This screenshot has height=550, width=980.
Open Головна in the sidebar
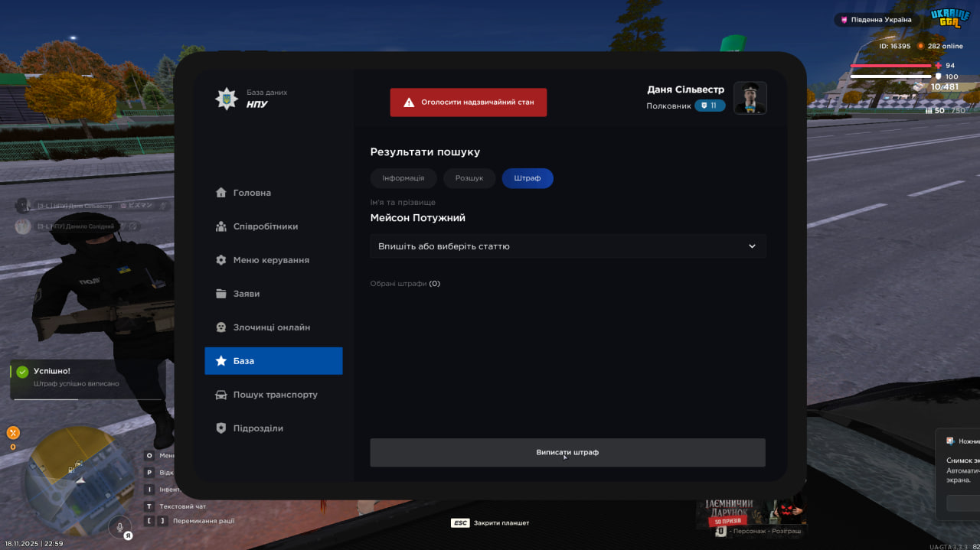point(273,193)
